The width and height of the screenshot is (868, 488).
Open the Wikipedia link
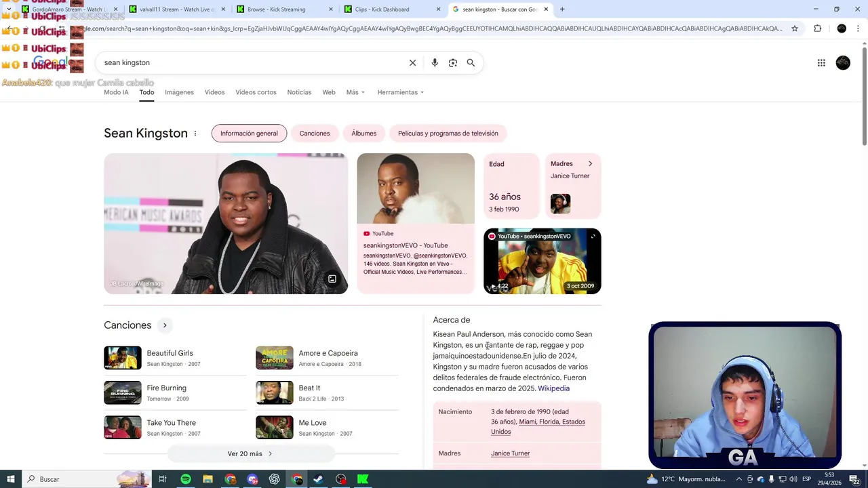(553, 388)
